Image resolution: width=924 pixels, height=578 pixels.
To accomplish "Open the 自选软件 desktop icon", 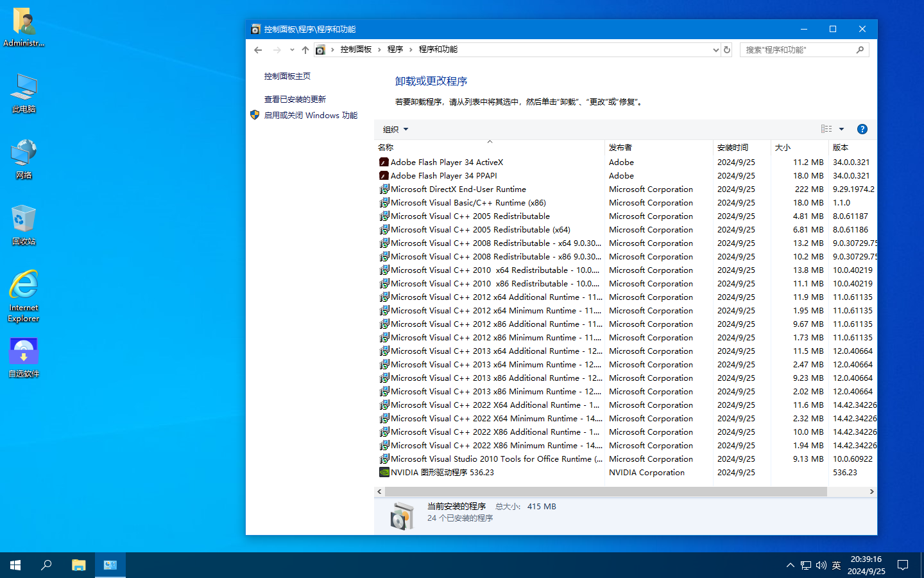I will coord(24,358).
